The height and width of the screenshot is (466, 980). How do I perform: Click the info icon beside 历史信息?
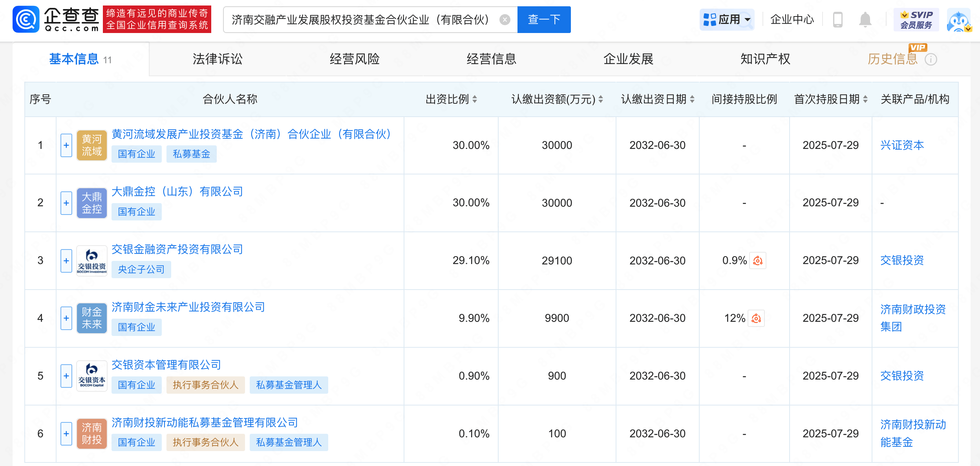931,59
